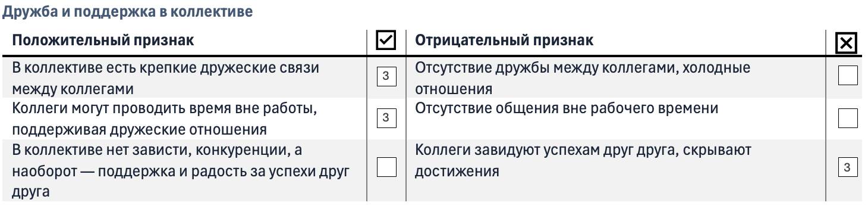
Task: Toggle the box beside 'Коллеги завидуют успехам'
Action: (x=848, y=167)
